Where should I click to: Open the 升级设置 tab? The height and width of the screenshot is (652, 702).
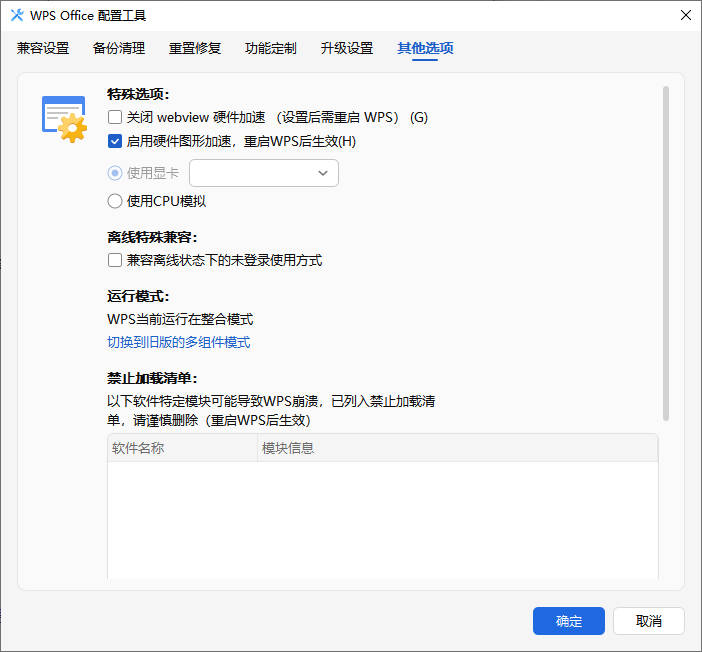point(347,48)
